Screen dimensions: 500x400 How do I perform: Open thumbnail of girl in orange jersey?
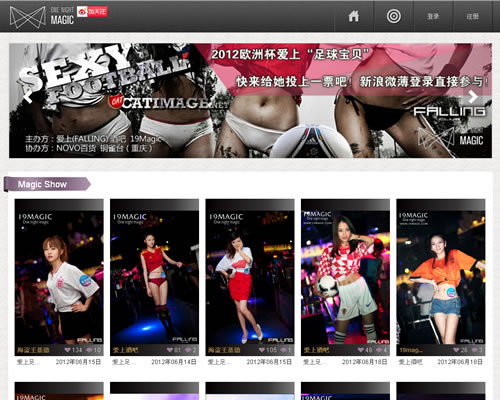coord(441,277)
